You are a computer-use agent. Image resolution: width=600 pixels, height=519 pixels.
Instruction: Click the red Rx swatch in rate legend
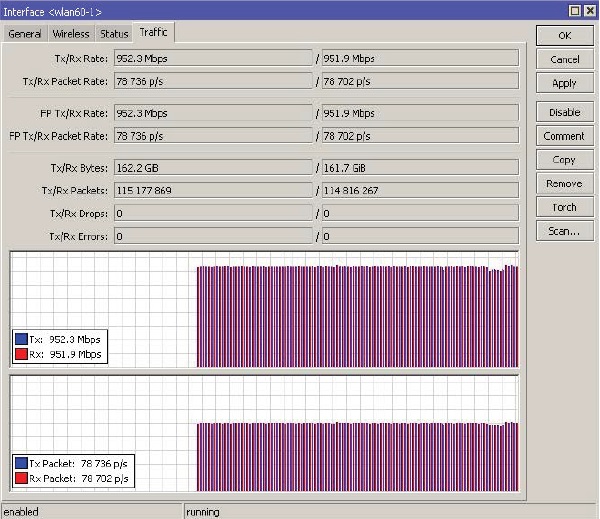22,354
